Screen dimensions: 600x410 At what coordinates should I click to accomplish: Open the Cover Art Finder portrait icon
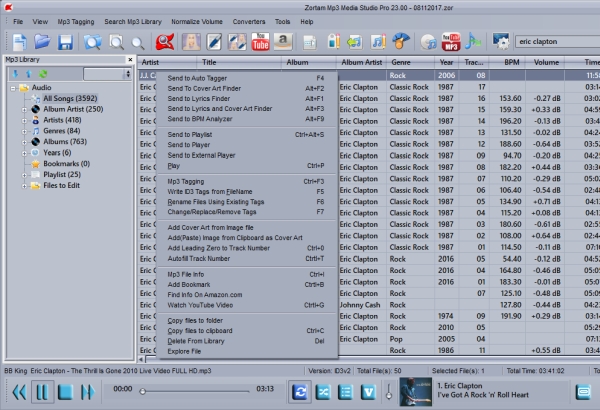tap(191, 42)
